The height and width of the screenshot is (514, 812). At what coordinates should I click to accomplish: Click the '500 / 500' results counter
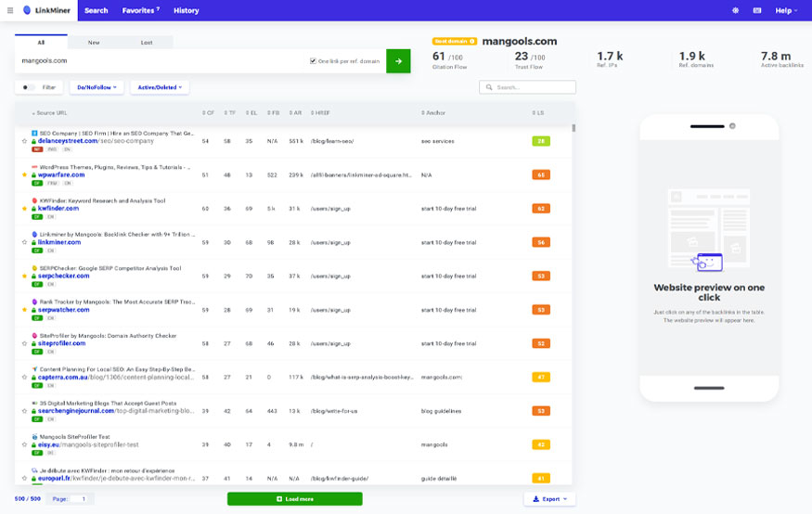[28, 499]
